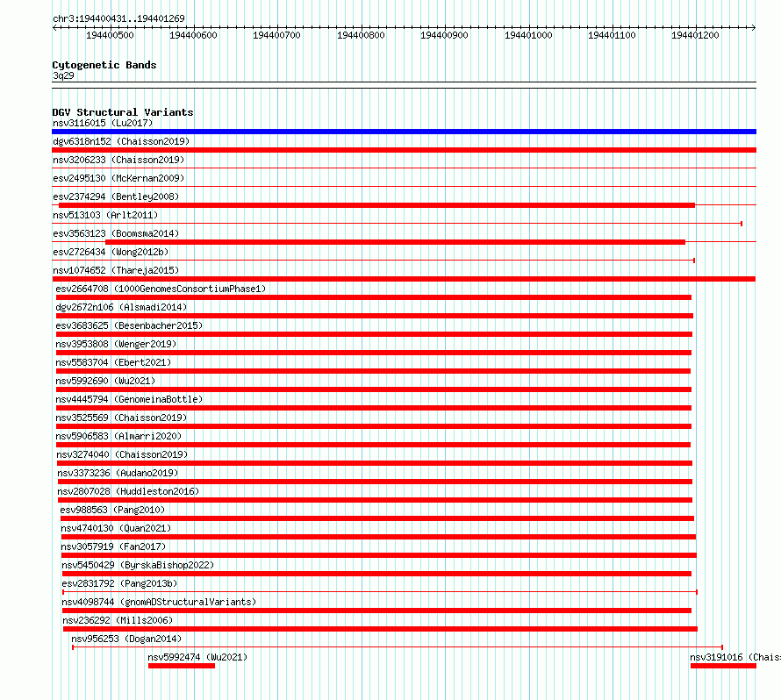Select nsv5450429 (ByrskaBishop2022) label

(x=138, y=565)
